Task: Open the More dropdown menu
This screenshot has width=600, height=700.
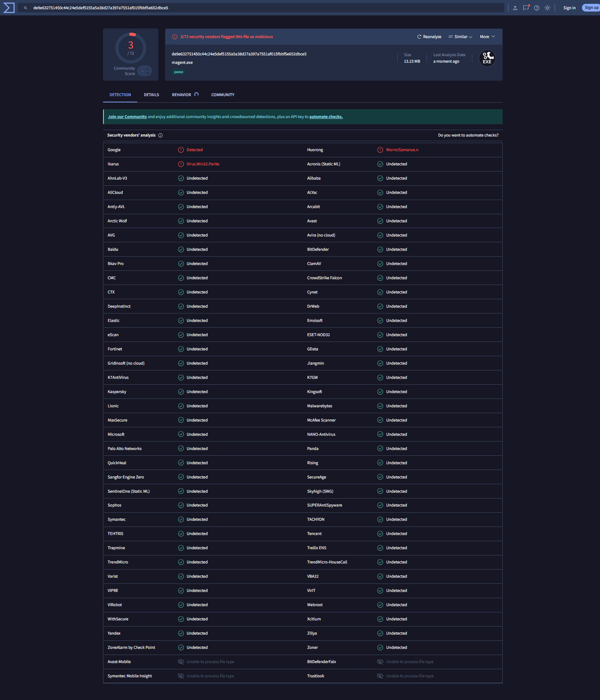Action: pyautogui.click(x=487, y=37)
